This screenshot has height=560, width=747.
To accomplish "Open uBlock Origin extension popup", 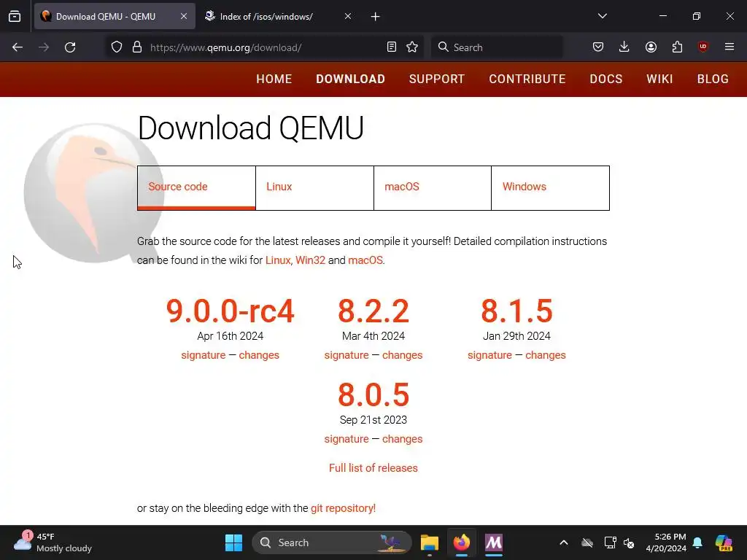I will coord(703,47).
